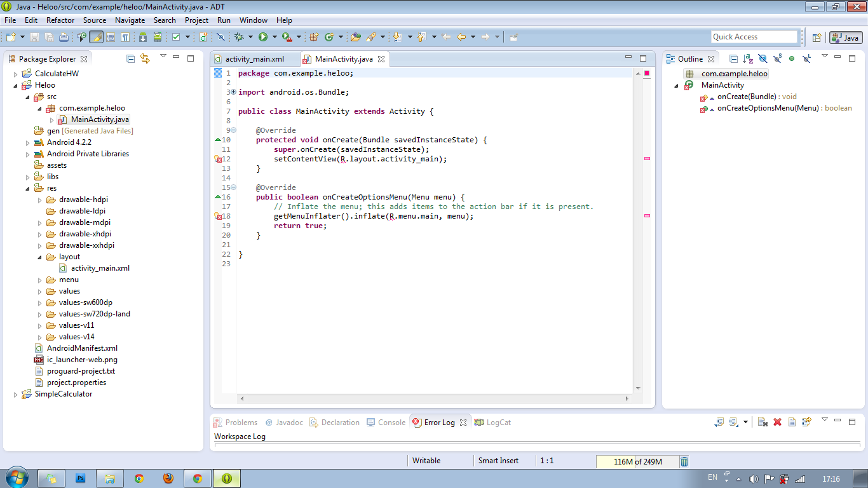Image resolution: width=868 pixels, height=488 pixels.
Task: Toggle Block Selection Mode
Action: pos(111,37)
